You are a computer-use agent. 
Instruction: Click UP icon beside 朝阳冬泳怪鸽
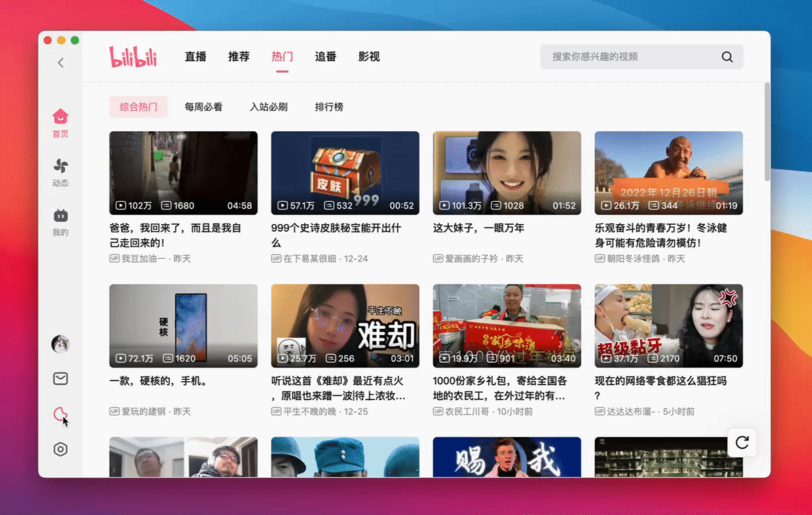[599, 259]
